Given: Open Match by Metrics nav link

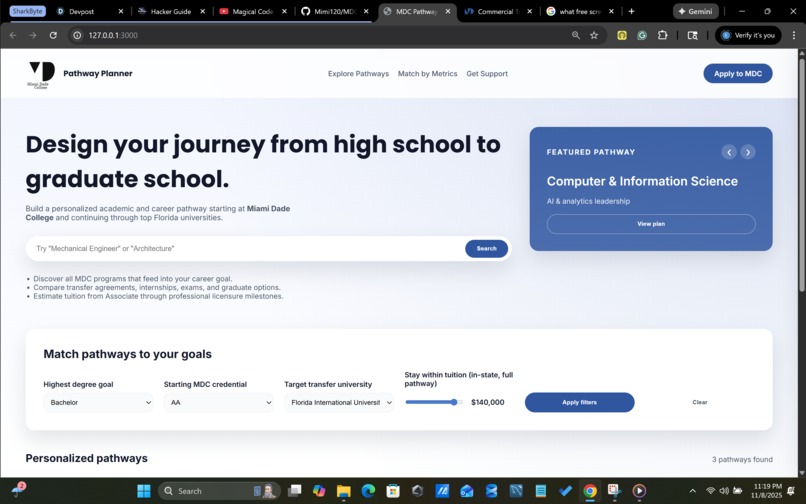Looking at the screenshot, I should point(427,74).
